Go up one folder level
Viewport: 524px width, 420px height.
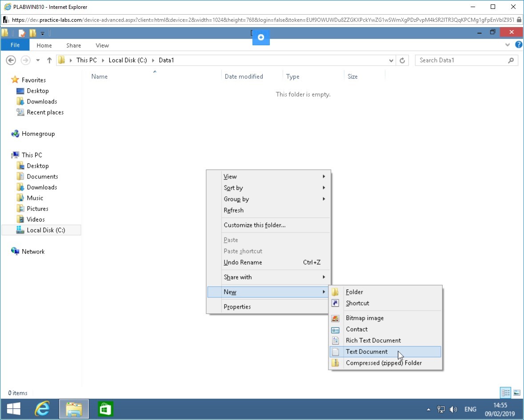[x=49, y=60]
